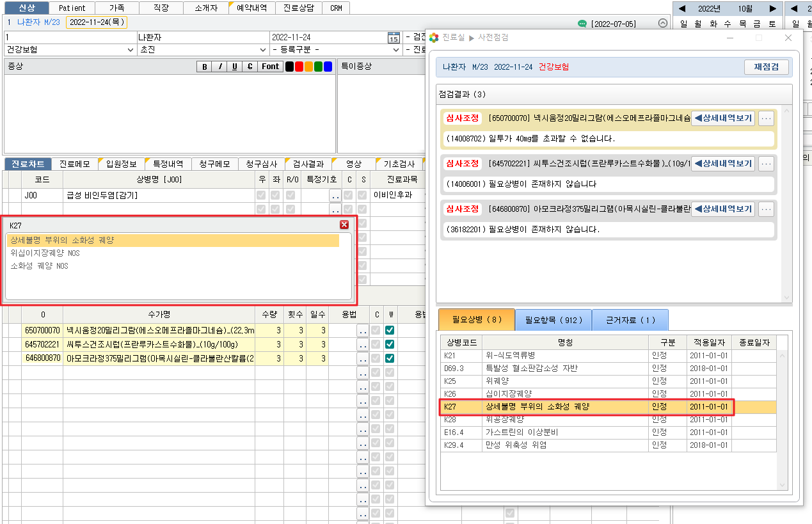Screen dimensions: 812x524
Task: Click the underline U formatting icon
Action: (x=235, y=67)
